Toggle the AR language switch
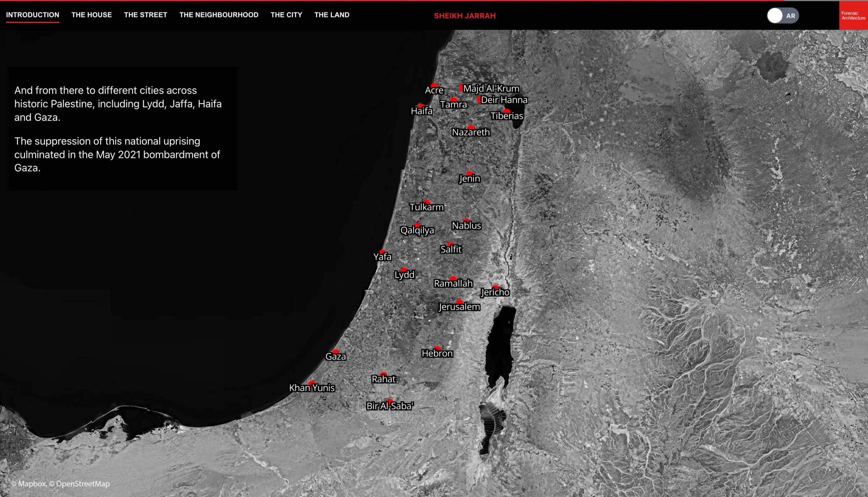The height and width of the screenshot is (497, 868). [x=783, y=15]
